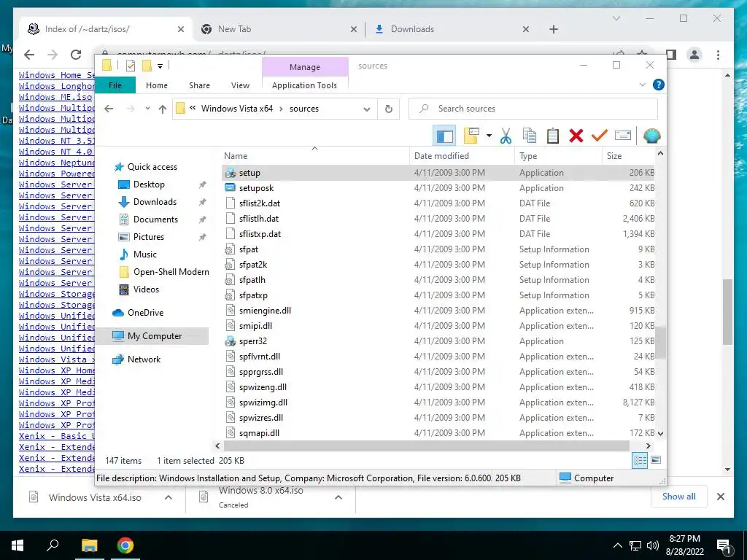Viewport: 747px width, 560px height.
Task: Click Show all downloads in Chrome
Action: click(x=679, y=496)
